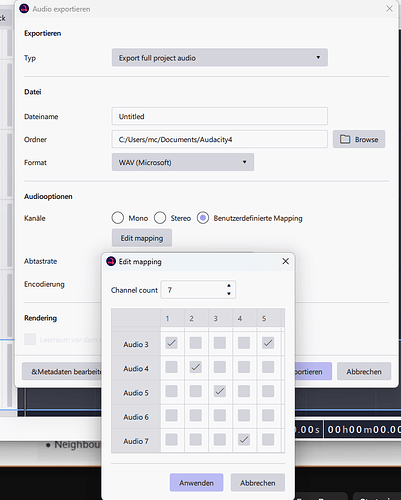
Task: Check Audio 3 channel 2 checkbox
Action: click(196, 343)
